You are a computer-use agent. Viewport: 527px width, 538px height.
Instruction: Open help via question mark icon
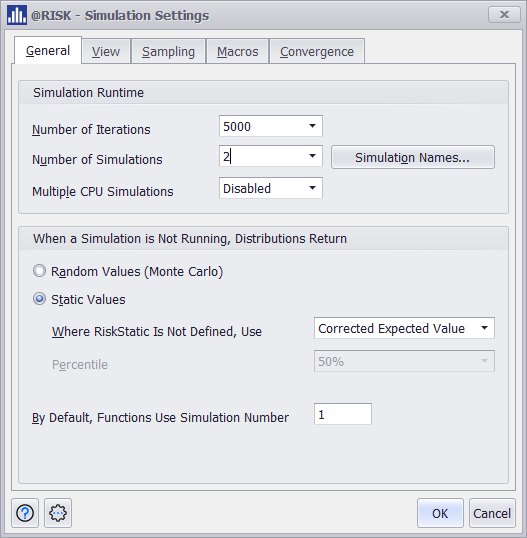pyautogui.click(x=25, y=513)
